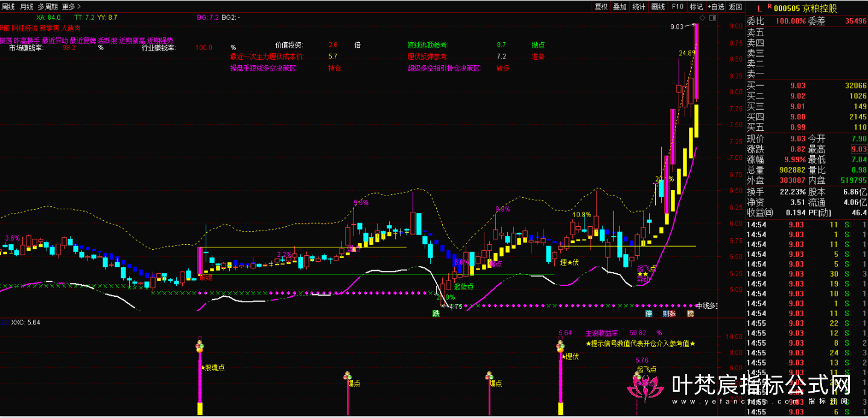Screen dimensions: 868x418
Task: Open F10 company info
Action: coord(677,7)
